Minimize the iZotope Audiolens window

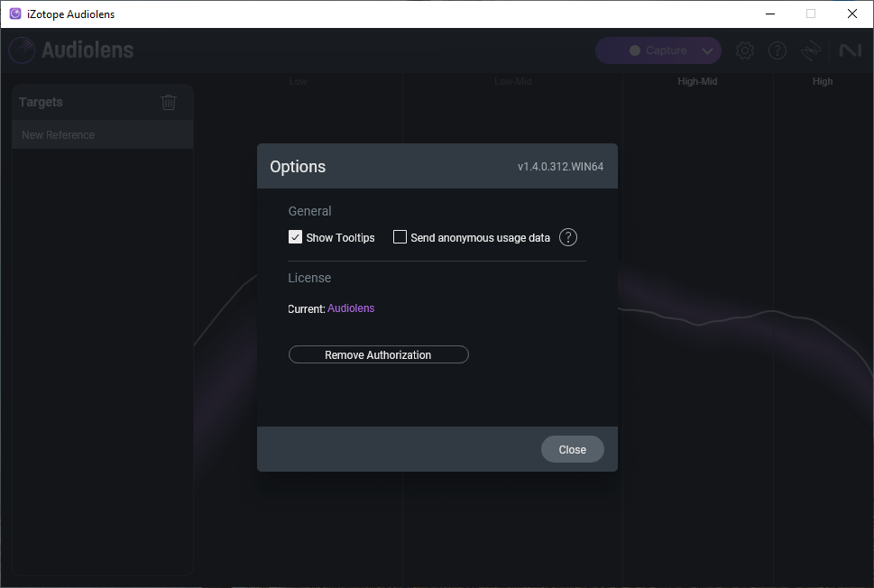(x=770, y=14)
